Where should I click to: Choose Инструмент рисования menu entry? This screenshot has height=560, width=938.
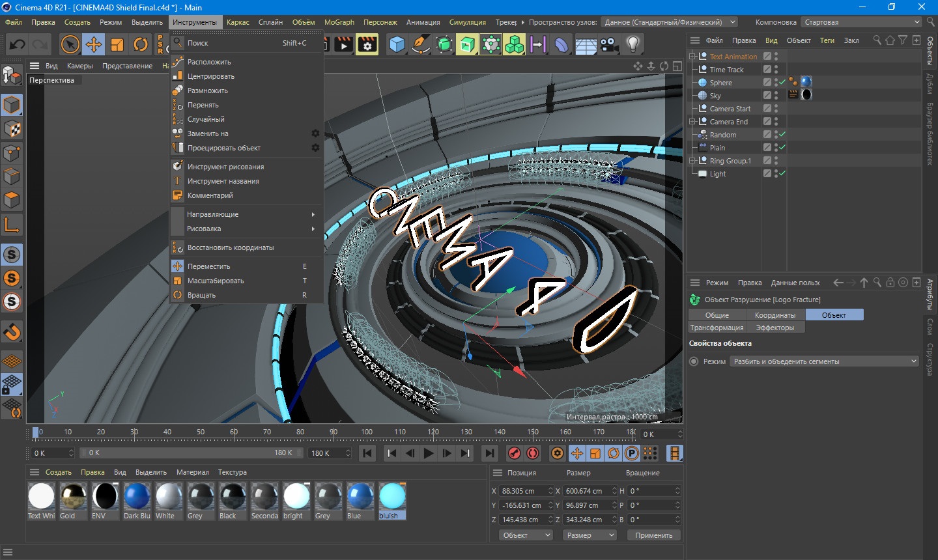tap(246, 167)
